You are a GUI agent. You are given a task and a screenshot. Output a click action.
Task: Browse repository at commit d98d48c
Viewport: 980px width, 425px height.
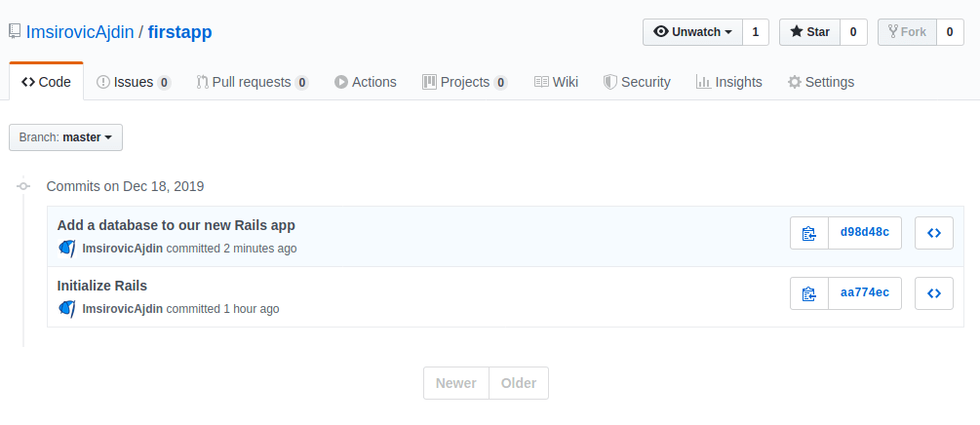click(x=934, y=233)
